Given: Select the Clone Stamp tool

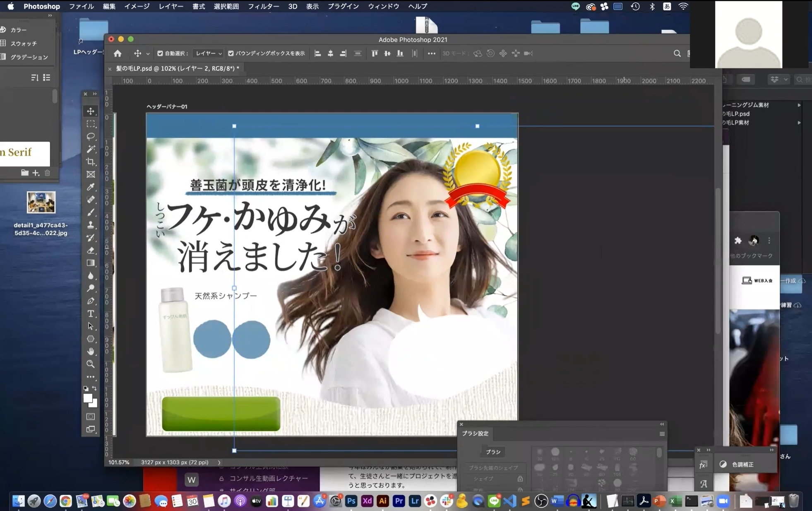Looking at the screenshot, I should click(x=91, y=225).
